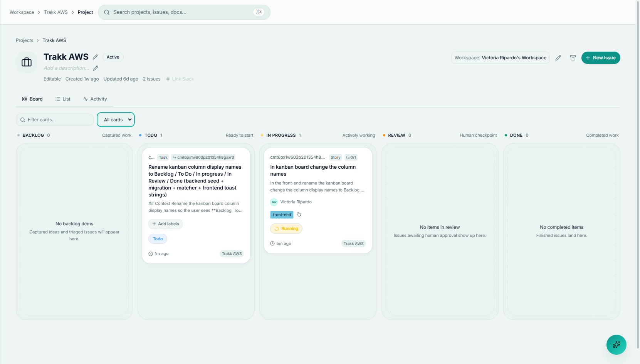640x364 pixels.
Task: Go to Trakk AWS in the top breadcrumb
Action: click(56, 12)
